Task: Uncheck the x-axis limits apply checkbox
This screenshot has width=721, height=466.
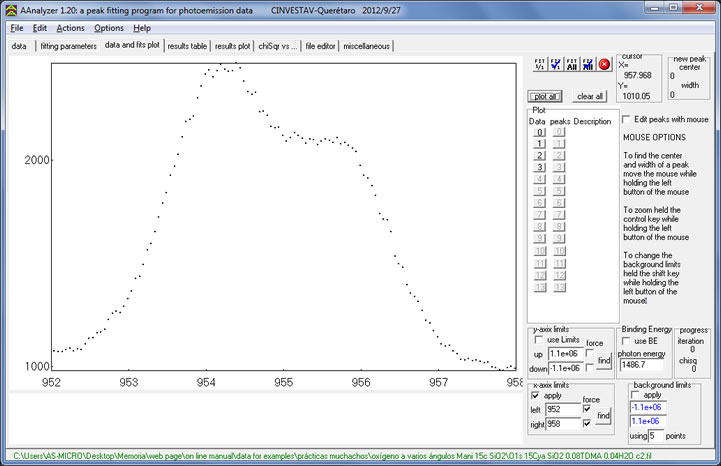Action: 535,395
